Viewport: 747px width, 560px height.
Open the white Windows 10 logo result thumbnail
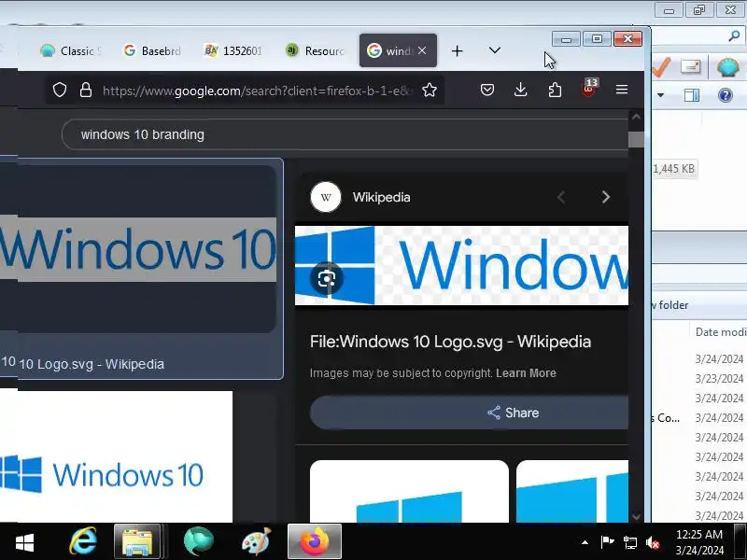116,456
